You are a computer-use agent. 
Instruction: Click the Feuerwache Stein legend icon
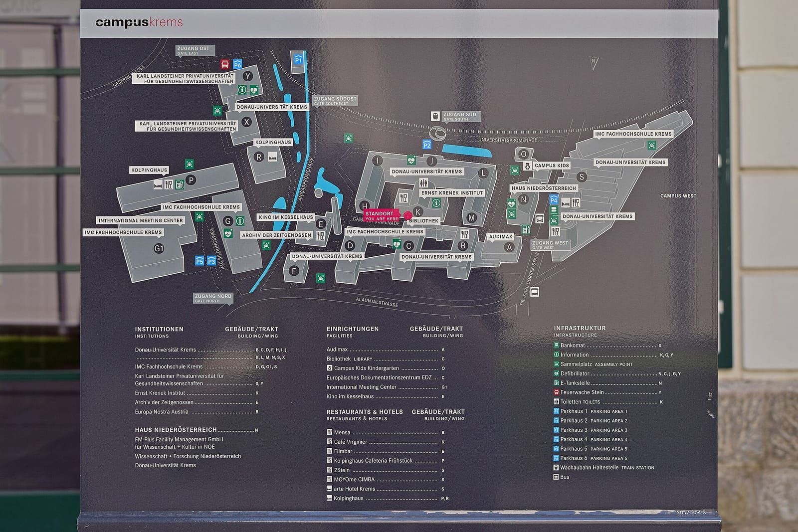pyautogui.click(x=556, y=392)
